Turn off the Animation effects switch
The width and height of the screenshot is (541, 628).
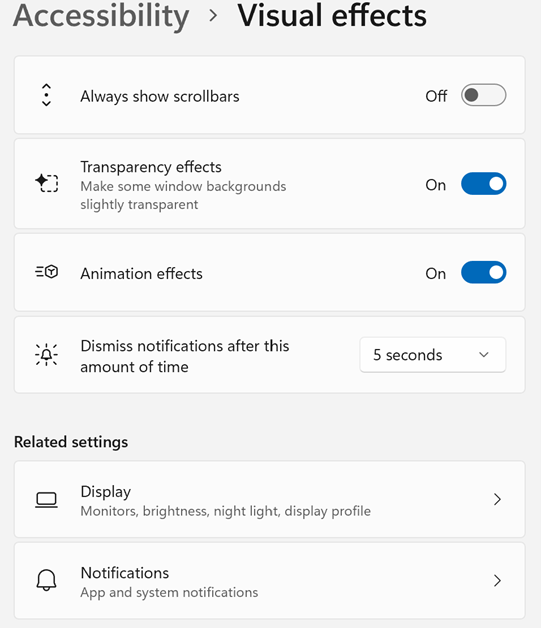coord(483,272)
